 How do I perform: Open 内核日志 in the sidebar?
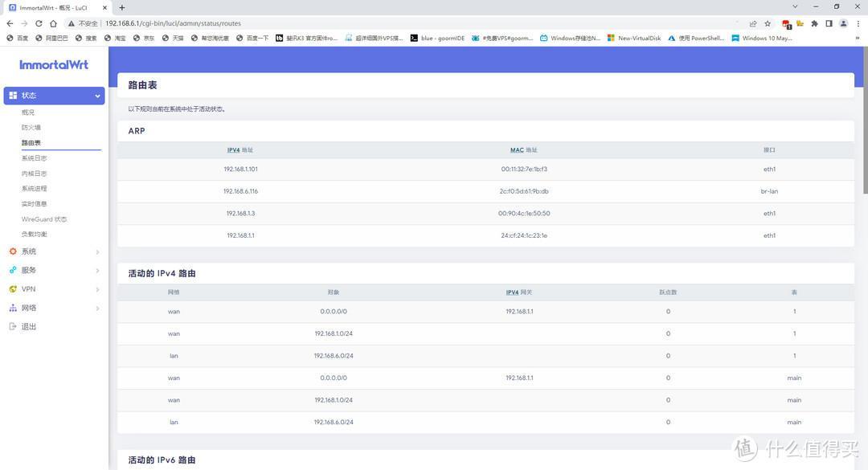coord(35,174)
